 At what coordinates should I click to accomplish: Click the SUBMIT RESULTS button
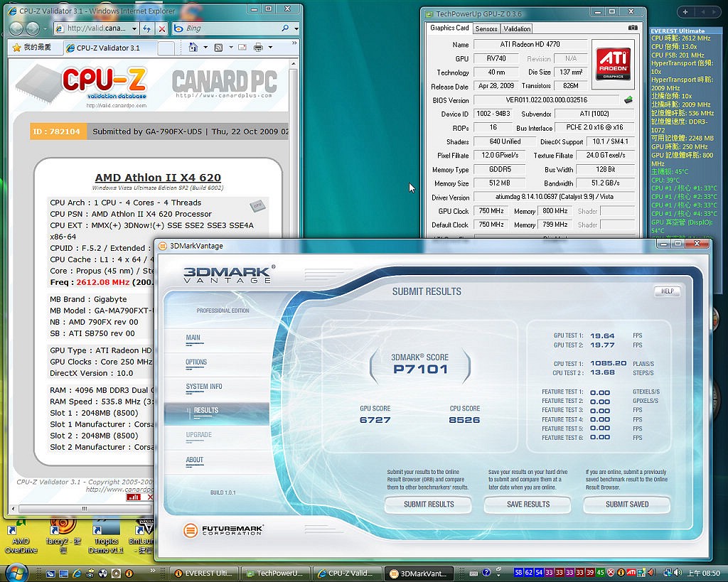tap(429, 505)
